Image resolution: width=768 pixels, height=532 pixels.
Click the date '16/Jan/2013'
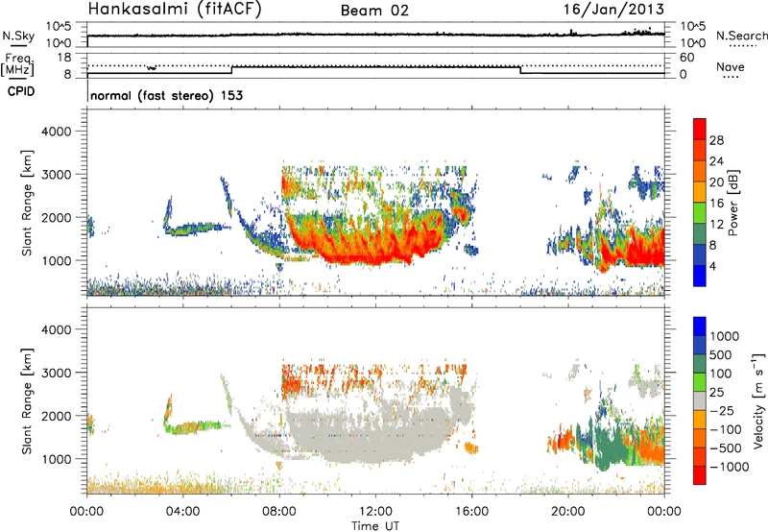[x=613, y=9]
